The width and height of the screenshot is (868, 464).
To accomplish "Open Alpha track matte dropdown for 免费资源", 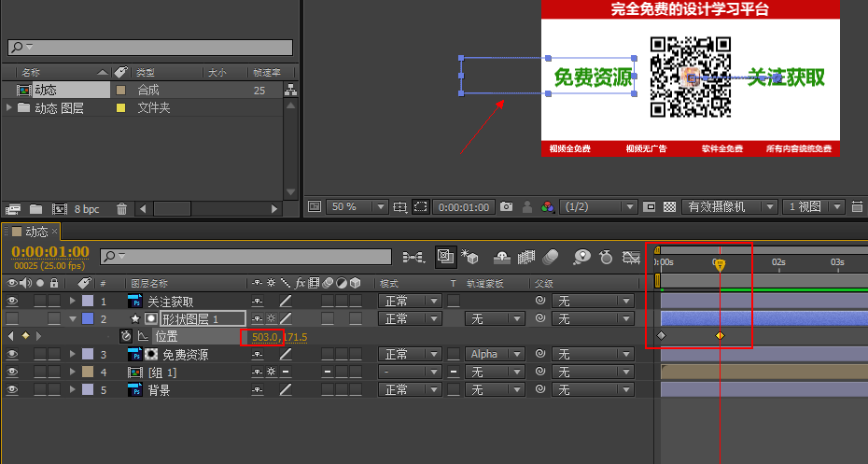I will tap(495, 355).
